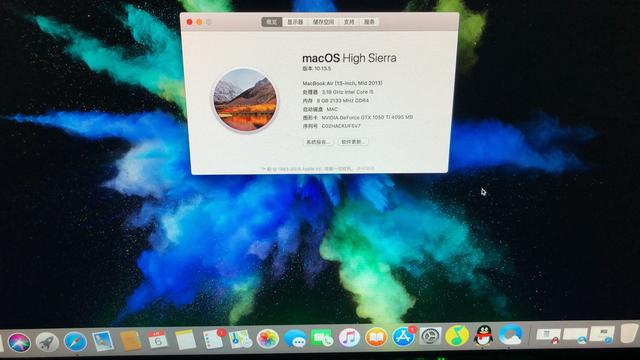Open the QQ penguin app
Screen dimensions: 640x360
tap(484, 336)
